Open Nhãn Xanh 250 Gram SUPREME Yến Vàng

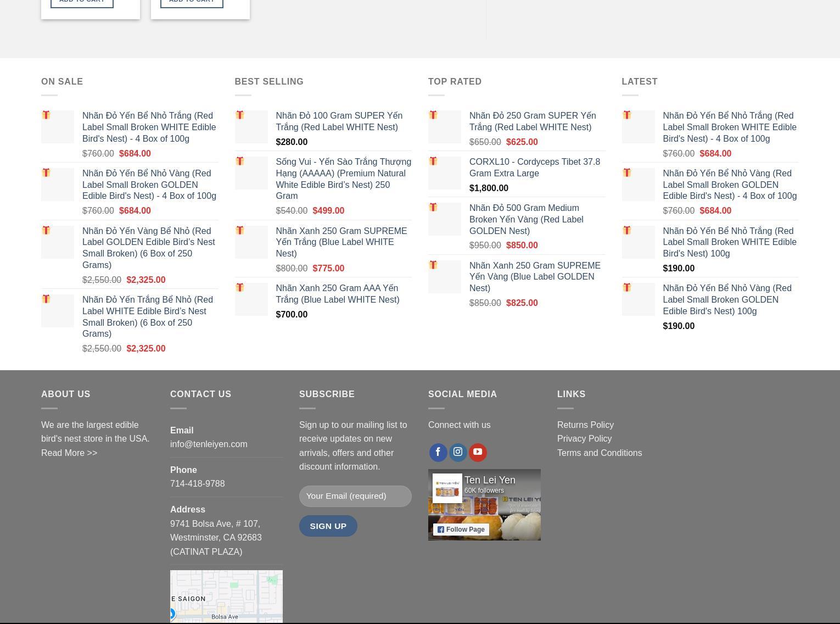(x=534, y=276)
